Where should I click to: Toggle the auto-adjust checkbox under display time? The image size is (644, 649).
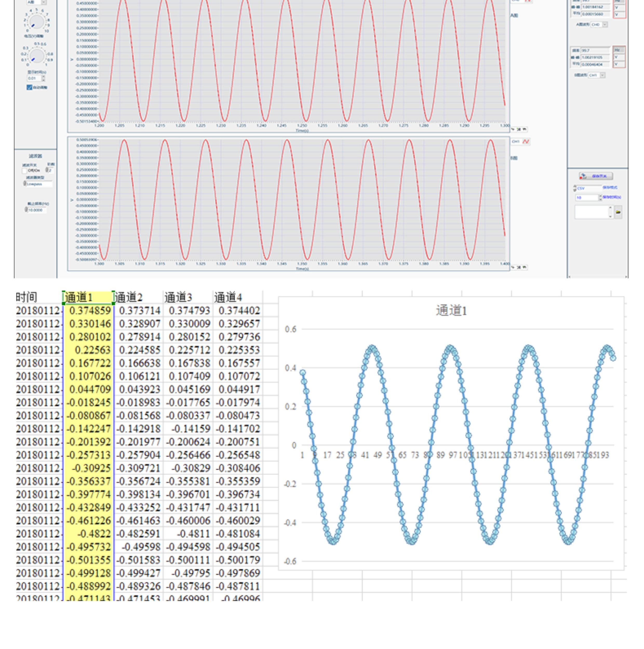pos(30,87)
